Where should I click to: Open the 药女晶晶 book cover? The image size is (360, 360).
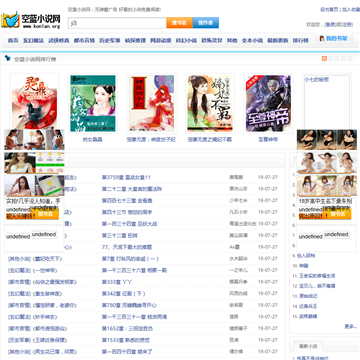pyautogui.click(x=93, y=103)
